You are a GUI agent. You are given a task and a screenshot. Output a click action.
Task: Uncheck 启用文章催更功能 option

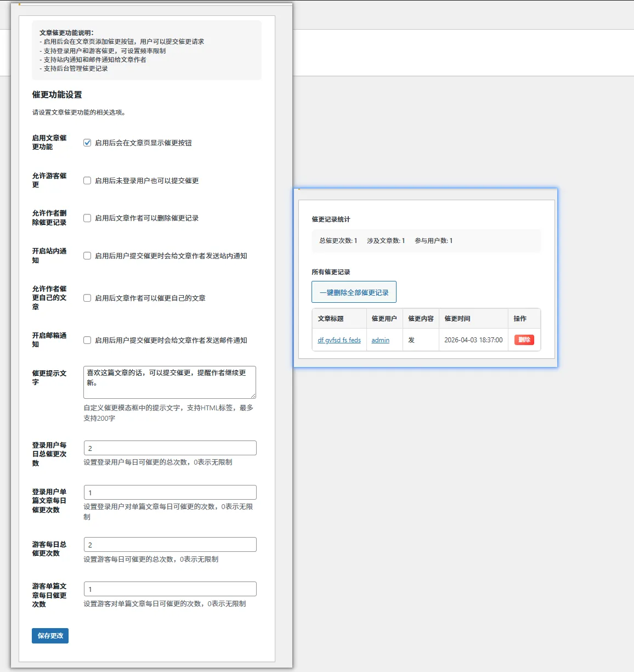[87, 142]
